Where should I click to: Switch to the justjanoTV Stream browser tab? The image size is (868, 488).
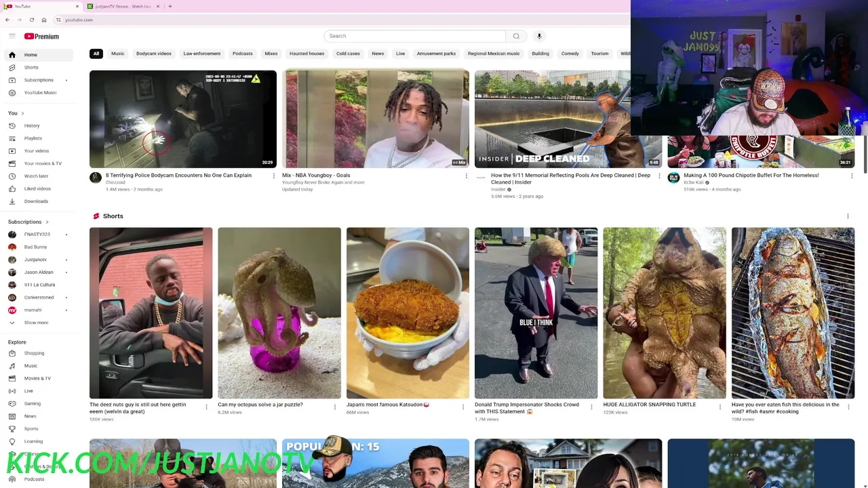pyautogui.click(x=123, y=6)
